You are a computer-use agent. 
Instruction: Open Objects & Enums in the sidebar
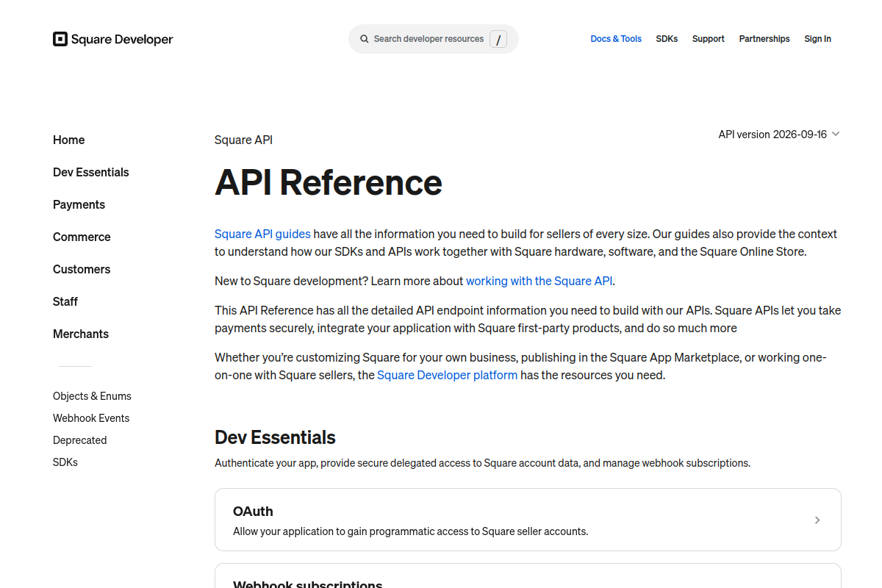[92, 396]
